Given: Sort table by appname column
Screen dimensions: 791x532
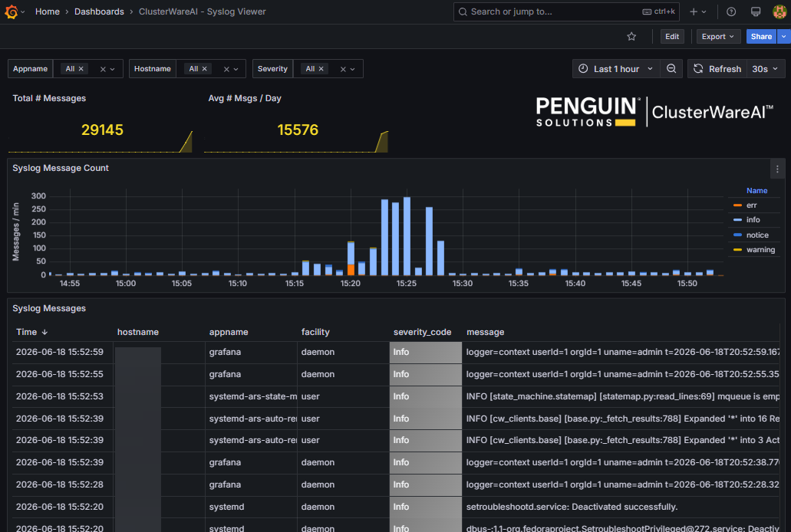Looking at the screenshot, I should coord(229,332).
